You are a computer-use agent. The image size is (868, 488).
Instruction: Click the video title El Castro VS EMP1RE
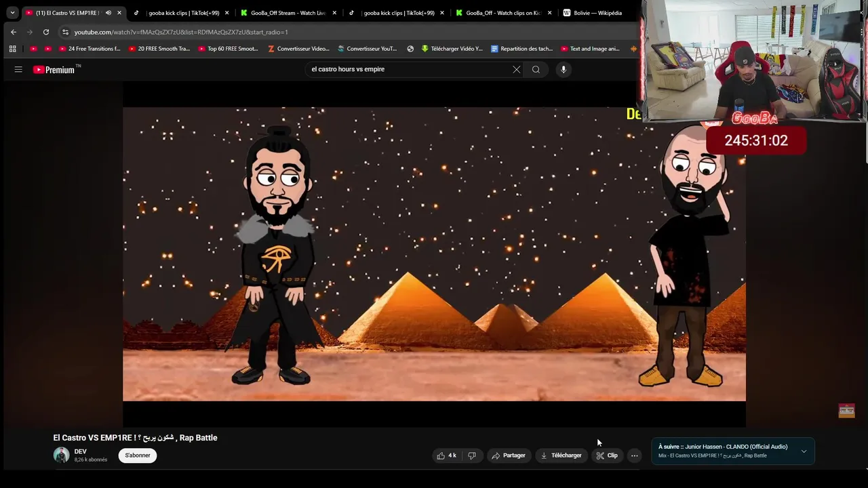pos(136,438)
